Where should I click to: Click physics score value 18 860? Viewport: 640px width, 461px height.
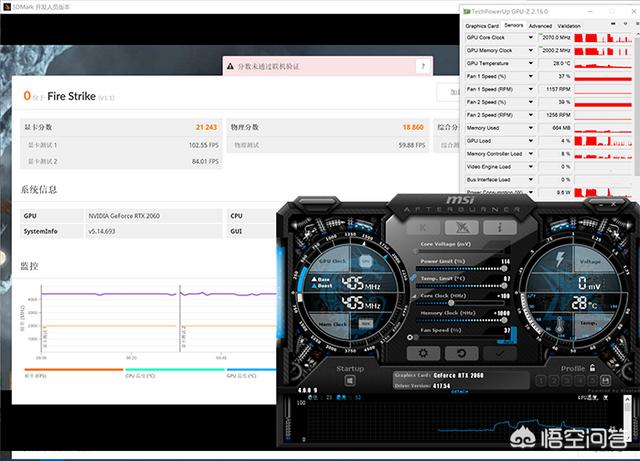point(413,127)
